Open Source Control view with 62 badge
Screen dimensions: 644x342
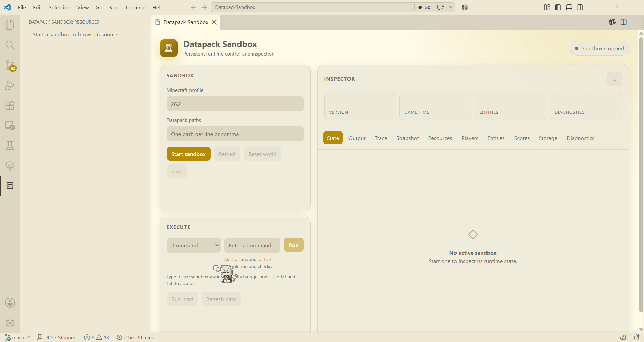(10, 65)
